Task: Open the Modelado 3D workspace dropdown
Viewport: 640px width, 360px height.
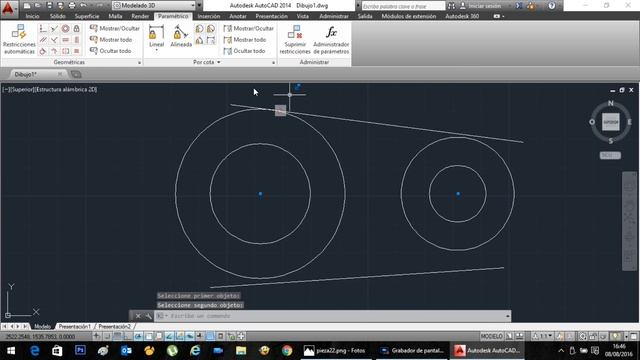Action: [x=153, y=6]
